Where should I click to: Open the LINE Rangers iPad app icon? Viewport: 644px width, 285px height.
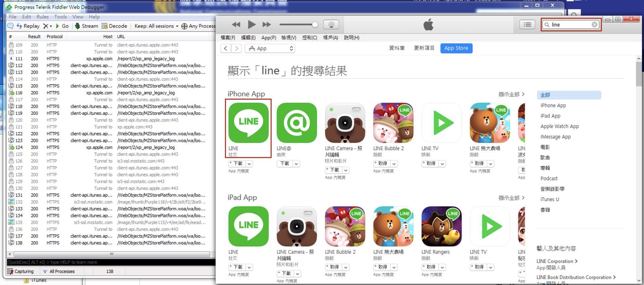click(x=441, y=226)
